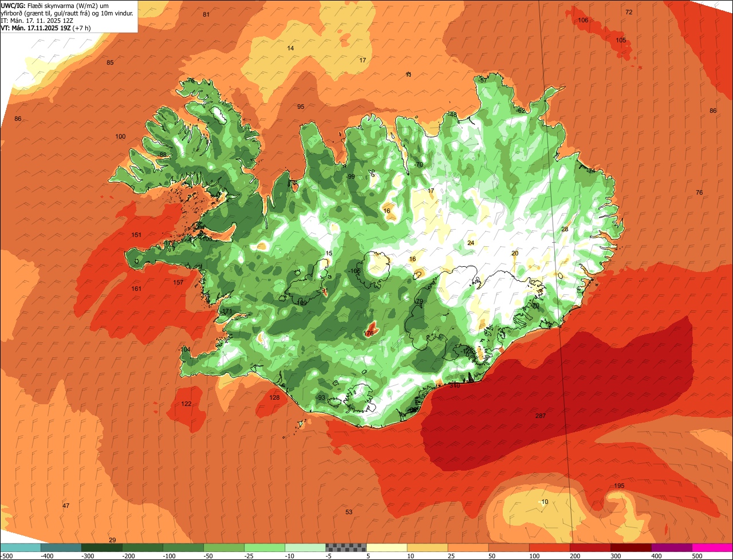The width and height of the screenshot is (733, 560).
Task: Click the map value 128 off the southwest coast
Action: tap(274, 397)
